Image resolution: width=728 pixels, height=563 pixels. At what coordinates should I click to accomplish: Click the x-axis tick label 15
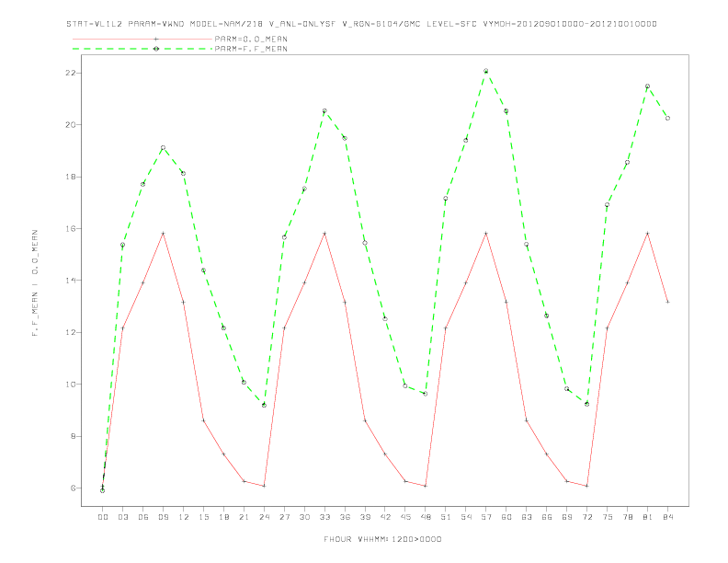click(x=203, y=517)
